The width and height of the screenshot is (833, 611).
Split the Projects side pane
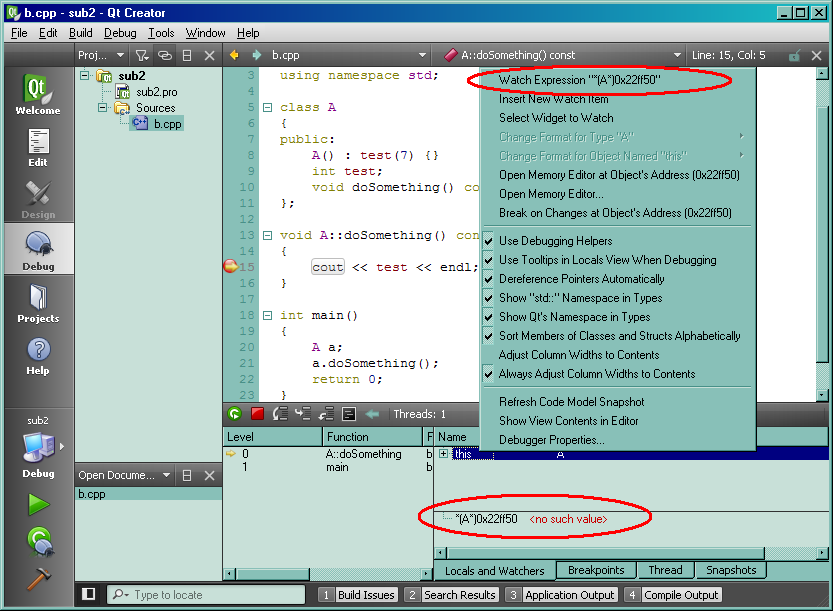pyautogui.click(x=187, y=55)
